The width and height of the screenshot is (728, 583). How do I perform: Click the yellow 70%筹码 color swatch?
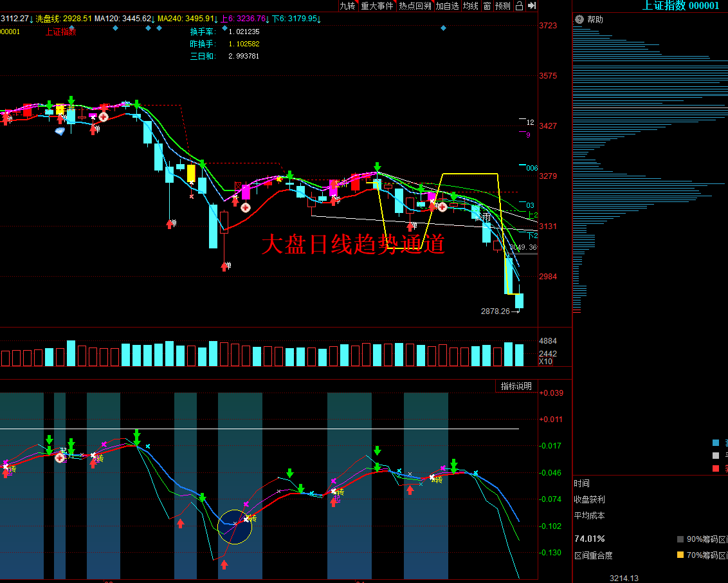(x=680, y=555)
